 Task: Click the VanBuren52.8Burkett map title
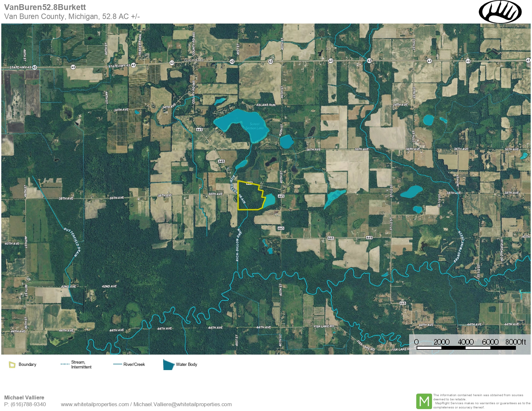(45, 7)
